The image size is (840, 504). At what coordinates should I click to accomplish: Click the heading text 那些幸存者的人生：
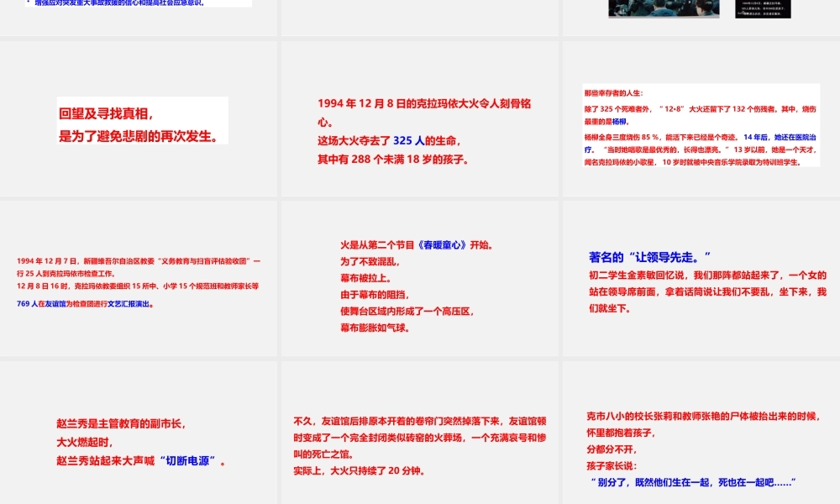[614, 93]
